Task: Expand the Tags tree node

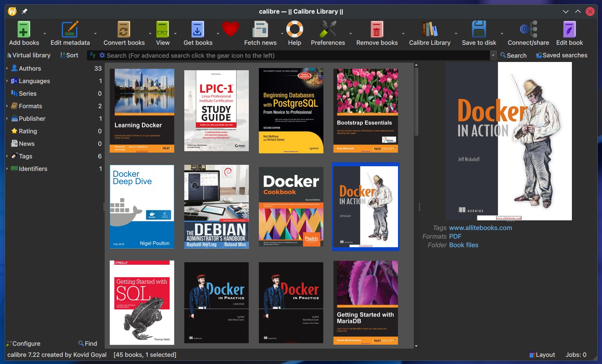Action: pos(7,156)
